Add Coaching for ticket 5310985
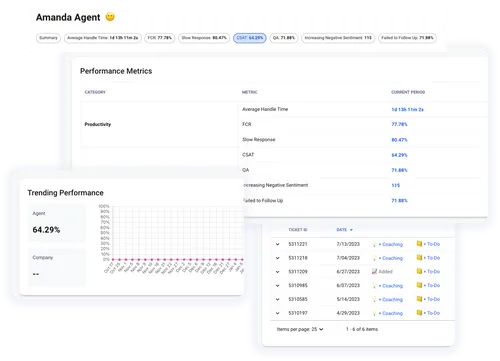The image size is (500, 361). click(x=391, y=286)
